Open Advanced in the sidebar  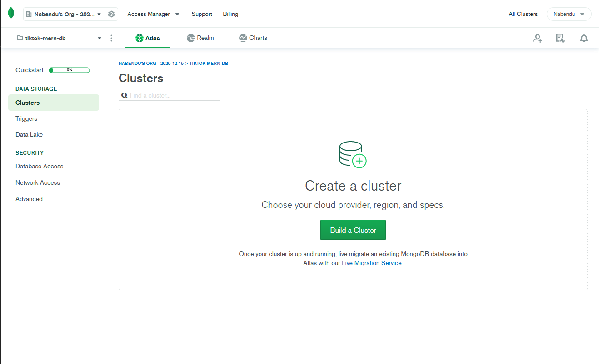(29, 199)
